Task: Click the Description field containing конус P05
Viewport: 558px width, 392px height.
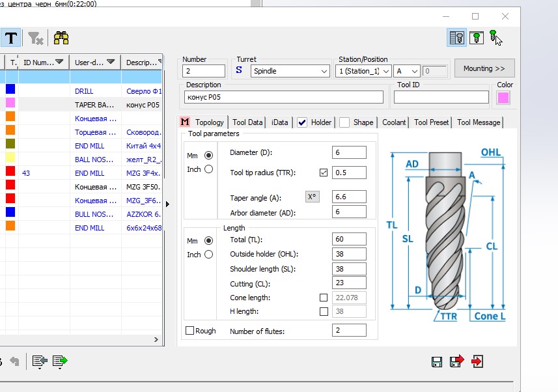Action: coord(284,97)
